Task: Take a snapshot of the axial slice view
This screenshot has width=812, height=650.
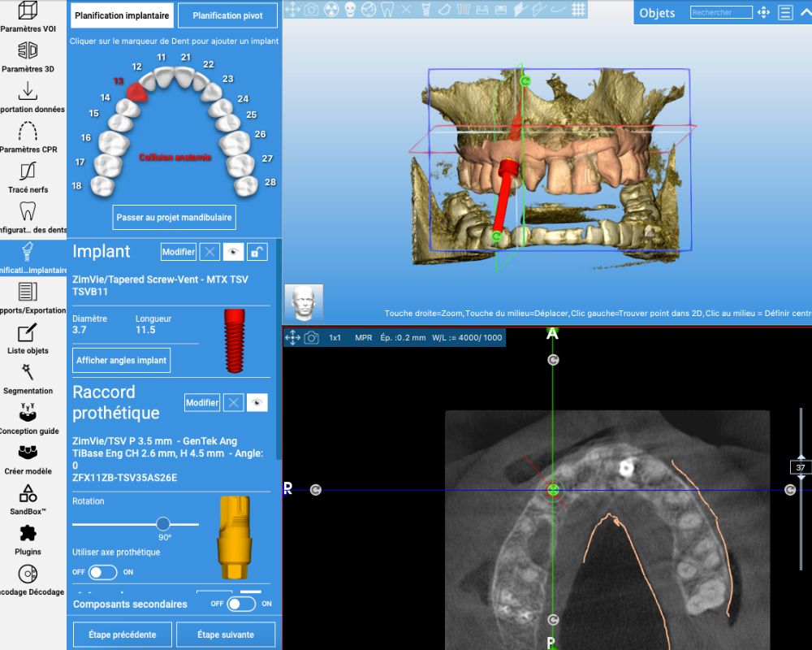Action: [311, 337]
